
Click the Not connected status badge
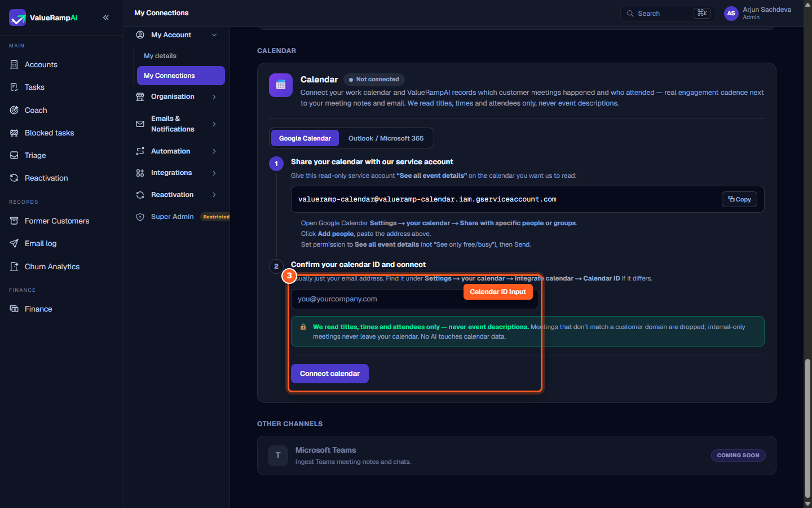coord(374,80)
